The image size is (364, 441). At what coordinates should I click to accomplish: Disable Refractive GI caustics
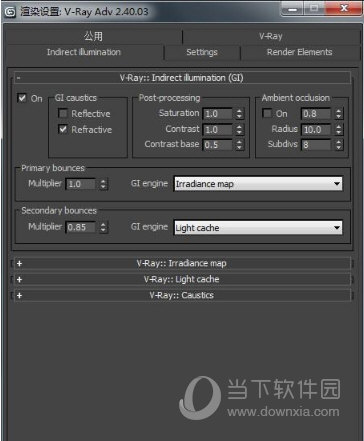[63, 129]
